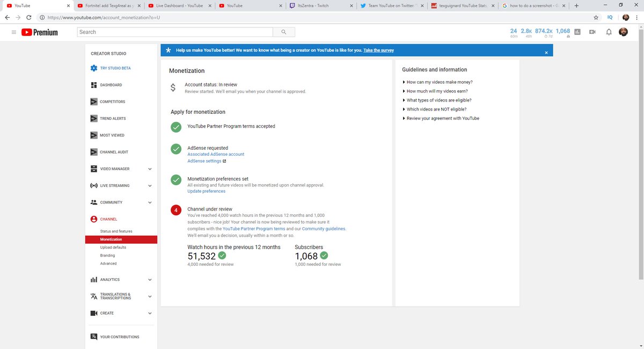The width and height of the screenshot is (644, 349).
Task: Expand the Community section
Action: (x=150, y=202)
